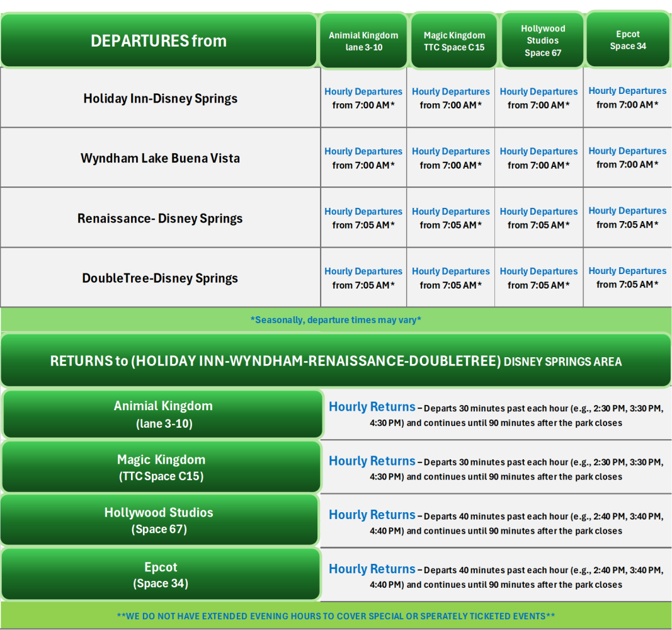Click the RETURNS to Disney Springs Area banner
This screenshot has height=630, width=672.
pos(336,361)
